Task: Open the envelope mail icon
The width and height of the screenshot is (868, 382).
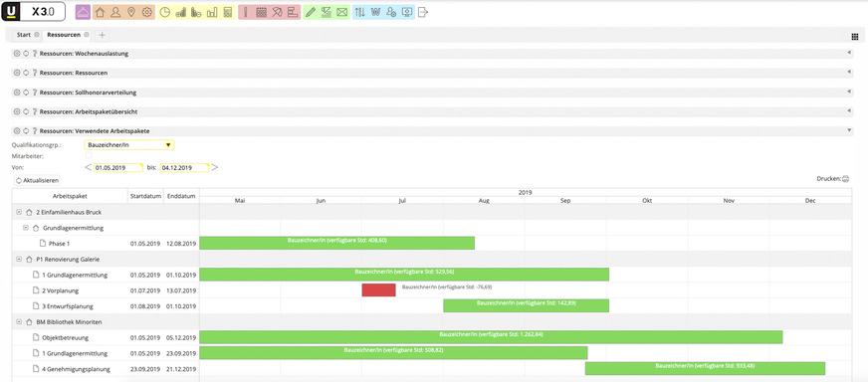Action: (341, 12)
